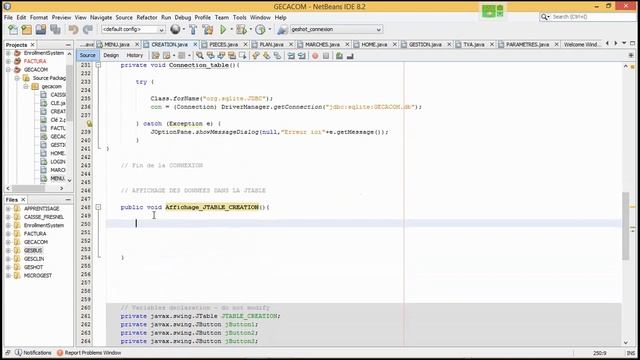Open the Tools menu
The image size is (640, 360).
pyautogui.click(x=240, y=18)
